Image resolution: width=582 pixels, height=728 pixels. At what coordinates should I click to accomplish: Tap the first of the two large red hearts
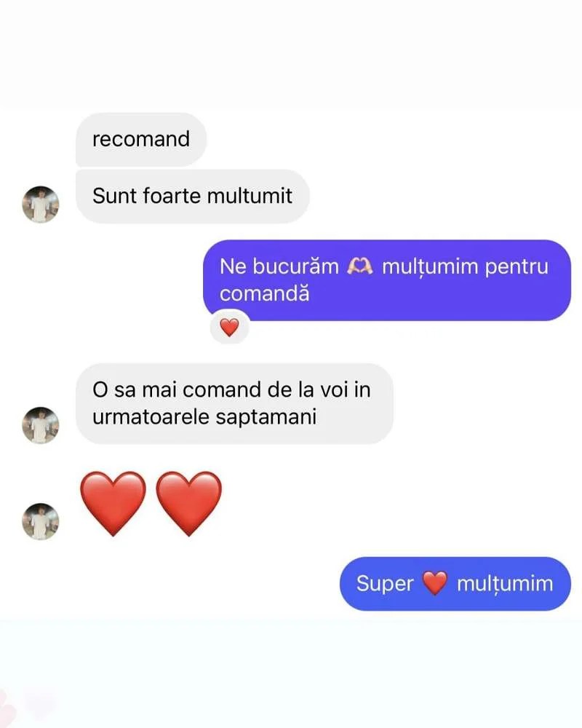coord(113,503)
